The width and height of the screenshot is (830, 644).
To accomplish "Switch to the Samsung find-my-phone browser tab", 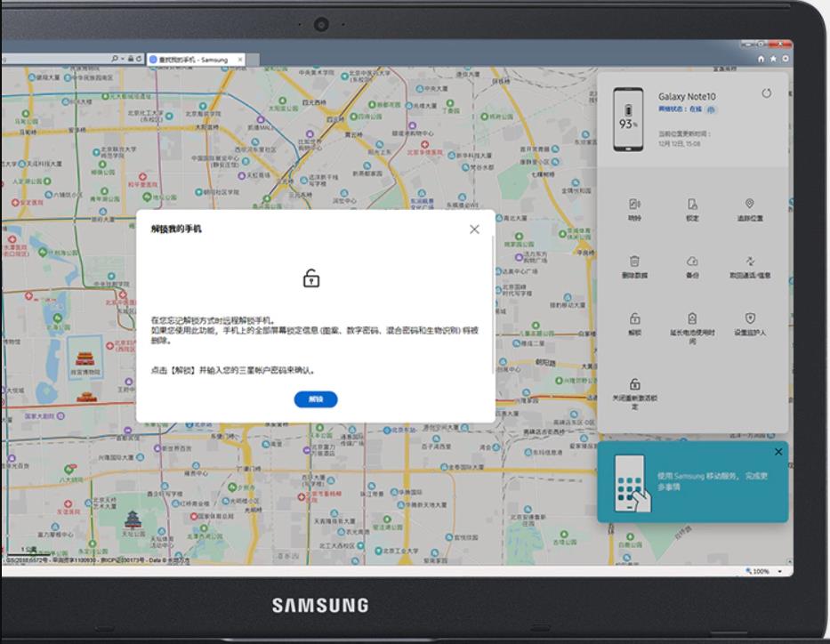I will pyautogui.click(x=194, y=60).
